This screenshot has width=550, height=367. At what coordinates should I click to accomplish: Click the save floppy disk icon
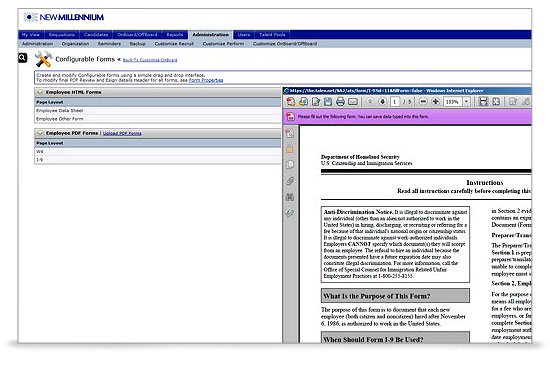point(328,102)
